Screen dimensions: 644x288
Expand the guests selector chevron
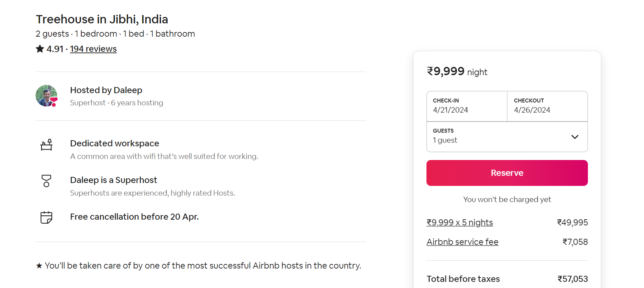575,137
